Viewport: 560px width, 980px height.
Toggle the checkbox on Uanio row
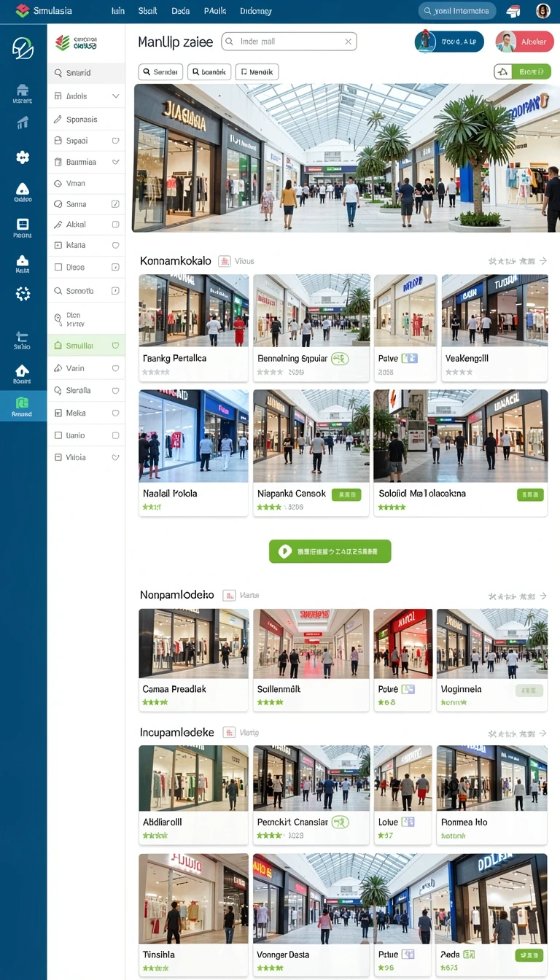(115, 435)
